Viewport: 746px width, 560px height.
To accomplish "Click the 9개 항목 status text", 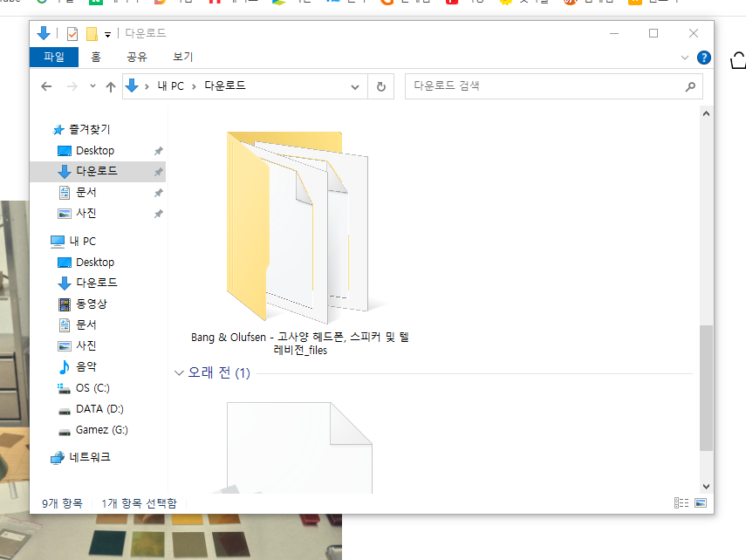I will [x=62, y=503].
